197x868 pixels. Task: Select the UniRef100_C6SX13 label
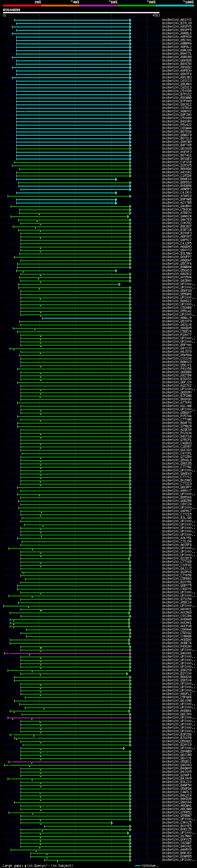coord(177,81)
